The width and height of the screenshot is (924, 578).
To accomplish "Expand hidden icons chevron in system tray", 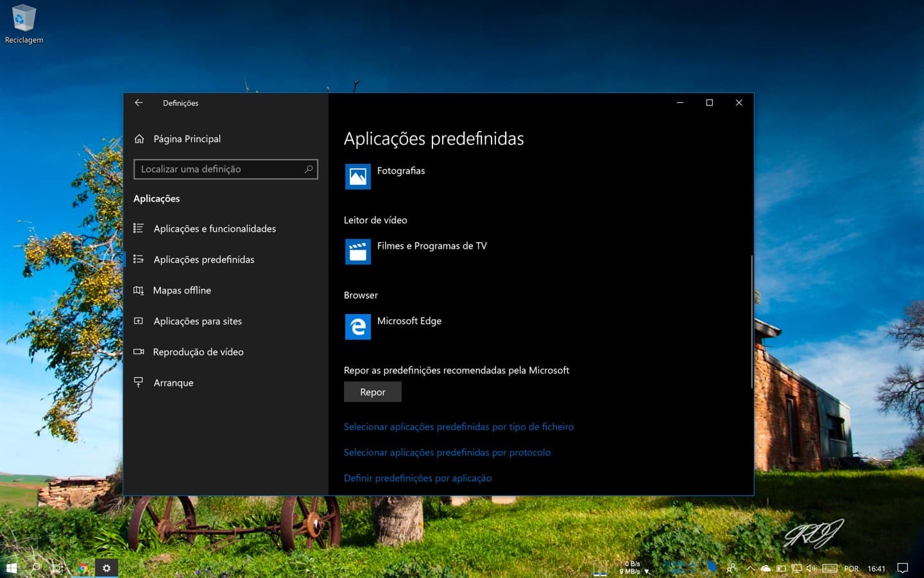I will pos(751,568).
